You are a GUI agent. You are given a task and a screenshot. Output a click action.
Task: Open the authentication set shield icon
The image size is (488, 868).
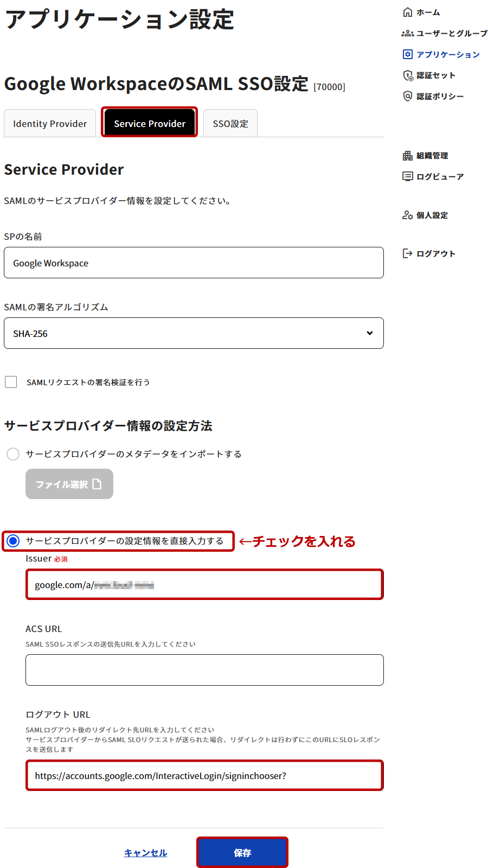click(408, 75)
